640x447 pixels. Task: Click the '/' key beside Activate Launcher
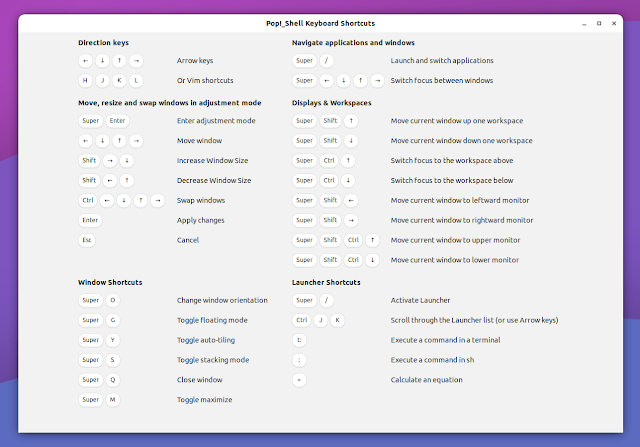click(x=327, y=300)
